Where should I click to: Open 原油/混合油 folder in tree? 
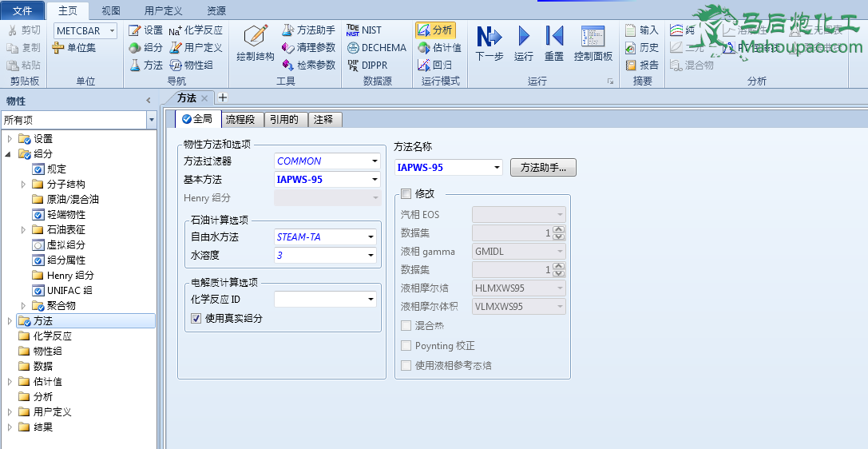(x=65, y=199)
